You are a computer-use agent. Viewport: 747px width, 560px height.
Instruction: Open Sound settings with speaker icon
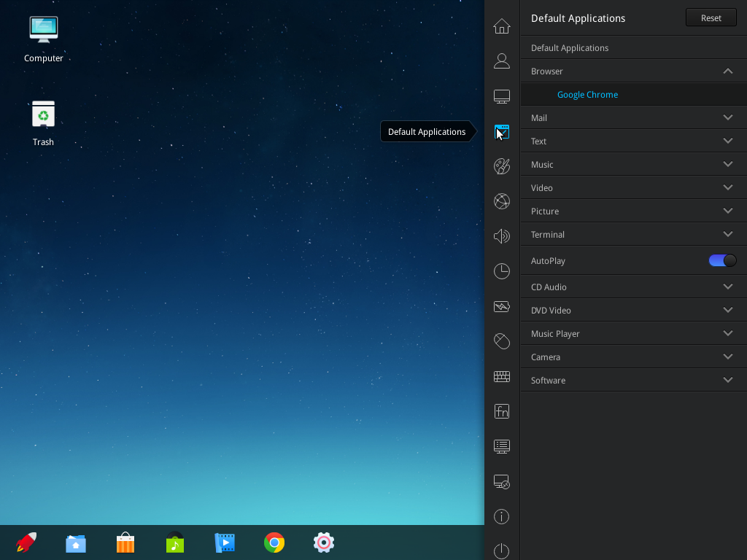click(x=502, y=236)
